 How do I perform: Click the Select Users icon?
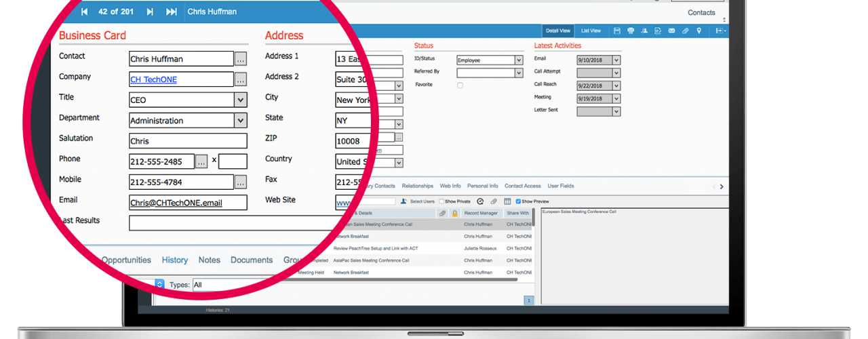(x=403, y=201)
